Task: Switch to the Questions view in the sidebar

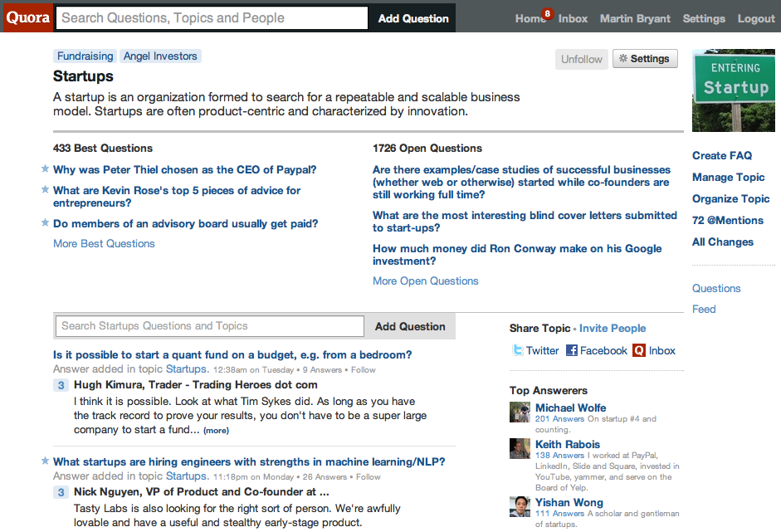Action: pos(716,289)
